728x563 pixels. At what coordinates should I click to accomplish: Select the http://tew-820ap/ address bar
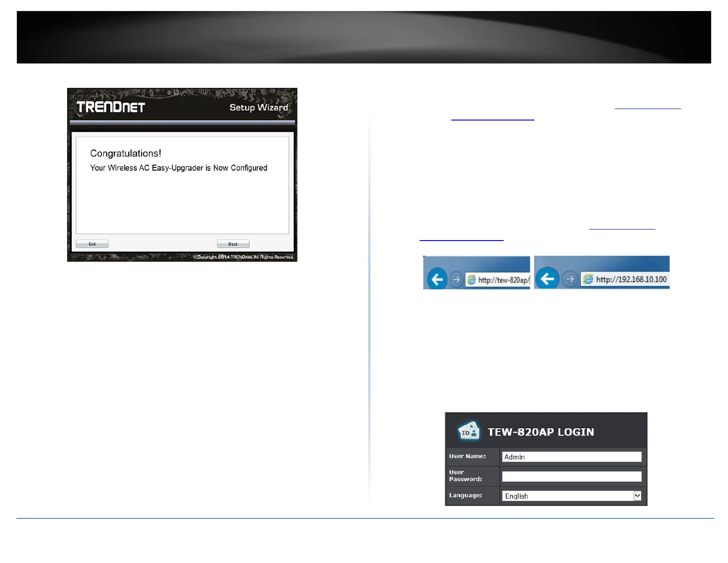coord(498,280)
